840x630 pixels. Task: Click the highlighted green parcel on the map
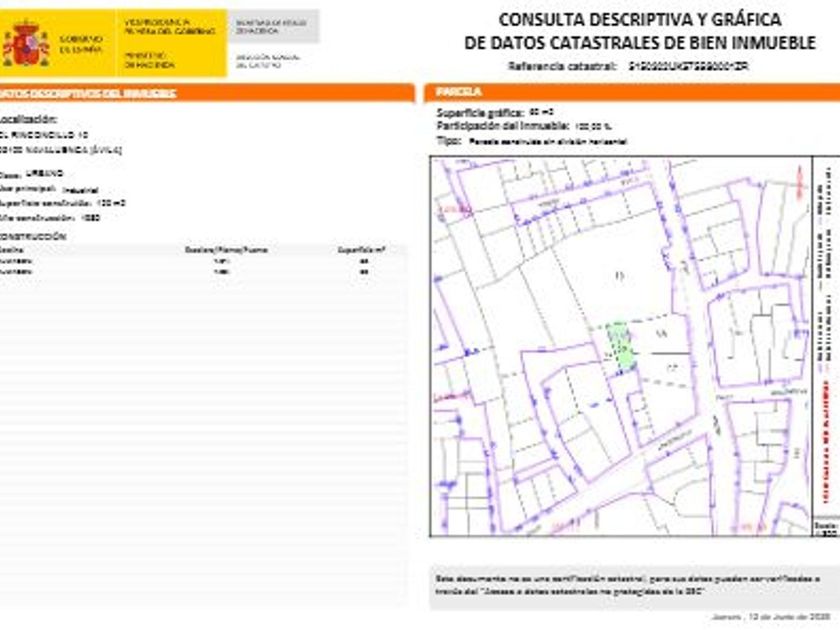(x=621, y=346)
